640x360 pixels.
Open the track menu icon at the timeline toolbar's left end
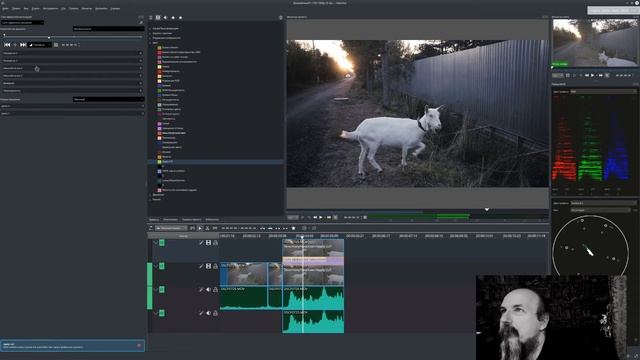[x=151, y=228]
